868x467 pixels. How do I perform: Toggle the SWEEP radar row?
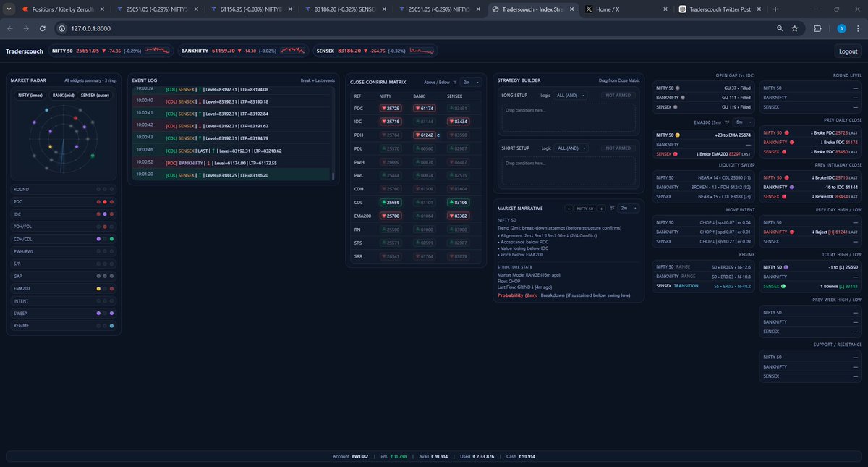point(64,313)
